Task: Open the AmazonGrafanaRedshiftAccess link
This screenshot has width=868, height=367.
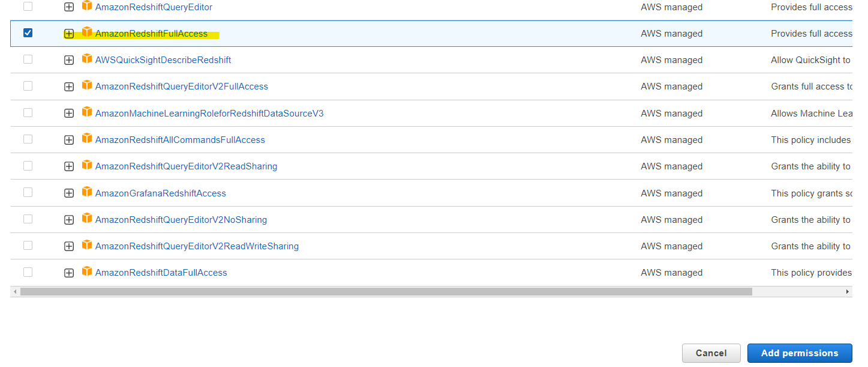Action: [161, 193]
